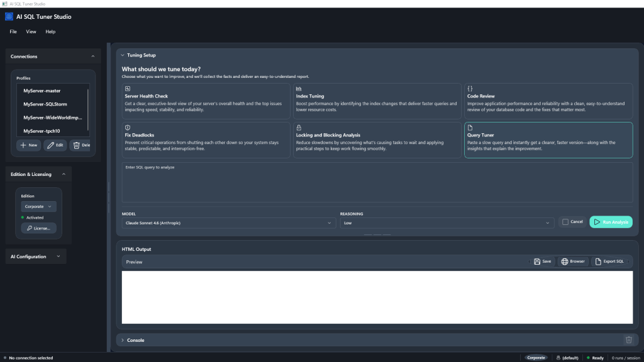Add a new connection profile
644x362 pixels.
(x=29, y=145)
